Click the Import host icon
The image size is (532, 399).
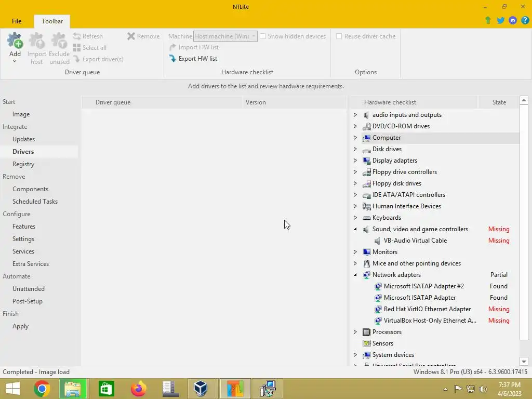click(x=37, y=41)
